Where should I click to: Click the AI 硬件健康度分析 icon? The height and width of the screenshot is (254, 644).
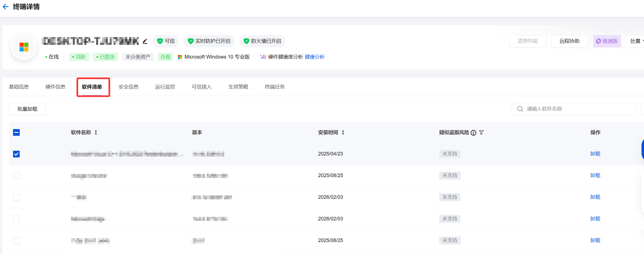[263, 57]
